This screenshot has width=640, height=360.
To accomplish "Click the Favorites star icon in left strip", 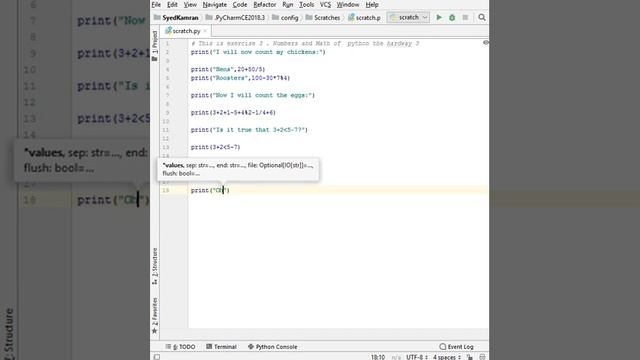I will tap(155, 331).
